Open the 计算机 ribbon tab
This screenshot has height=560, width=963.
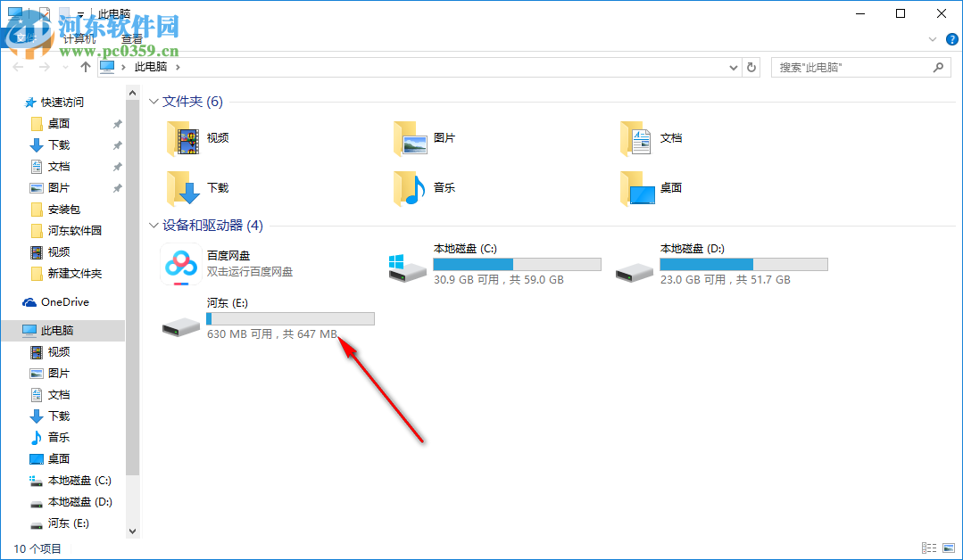[79, 39]
